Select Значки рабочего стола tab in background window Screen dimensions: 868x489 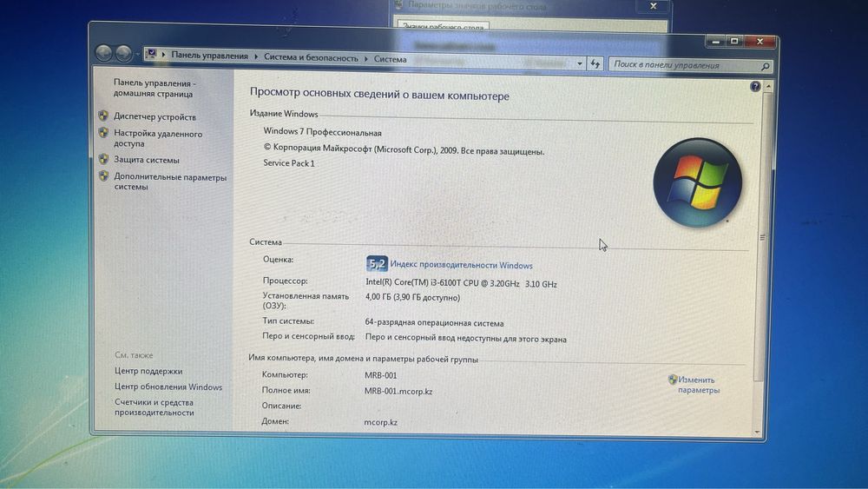click(443, 25)
